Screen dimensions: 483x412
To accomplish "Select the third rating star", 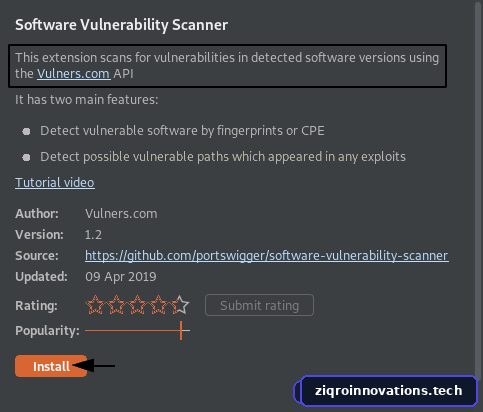I will pyautogui.click(x=137, y=305).
